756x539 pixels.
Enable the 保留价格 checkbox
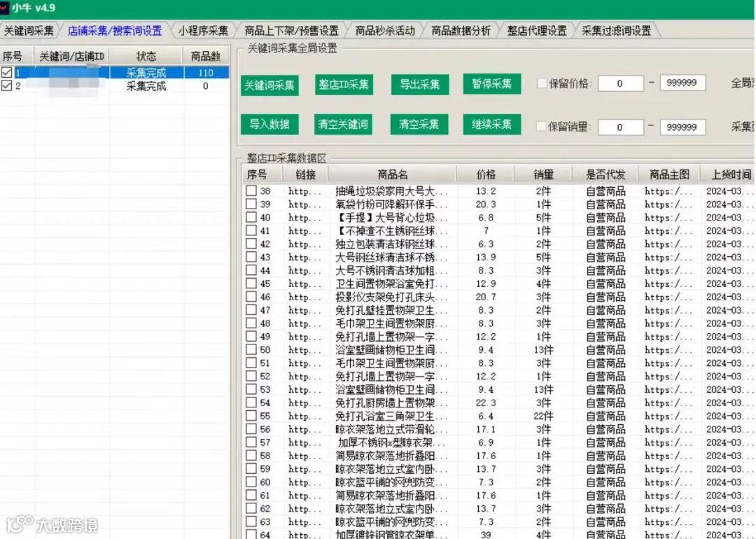coord(542,83)
